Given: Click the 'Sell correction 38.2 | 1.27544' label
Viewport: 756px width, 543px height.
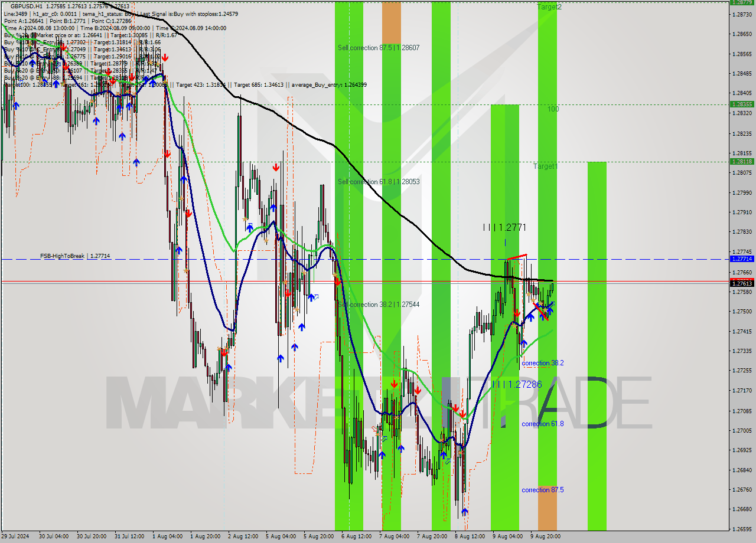Looking at the screenshot, I should [x=379, y=305].
